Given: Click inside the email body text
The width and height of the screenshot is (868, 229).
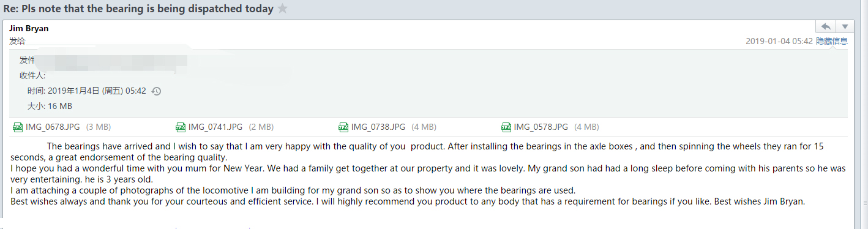Looking at the screenshot, I should pos(428,174).
